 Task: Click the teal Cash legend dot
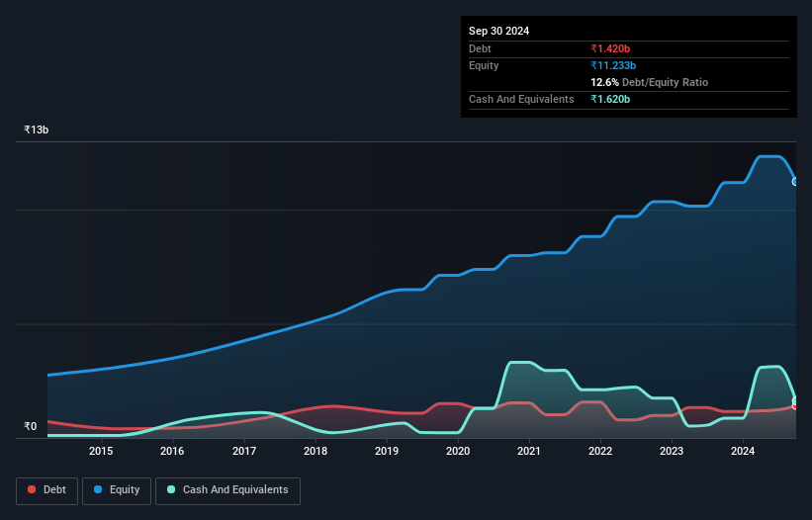(x=172, y=490)
